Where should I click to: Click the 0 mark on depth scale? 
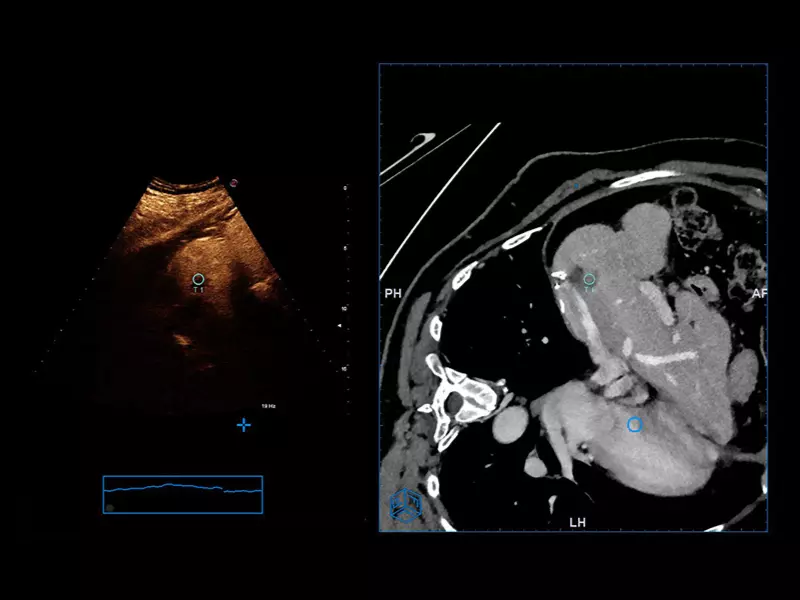point(345,188)
